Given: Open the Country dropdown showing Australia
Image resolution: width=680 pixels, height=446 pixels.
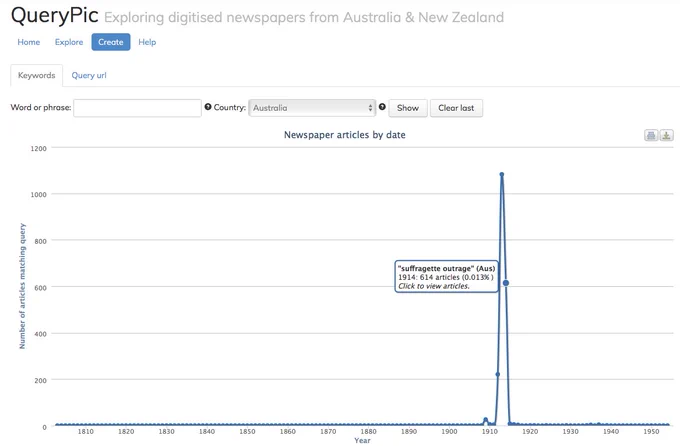Looking at the screenshot, I should click(312, 108).
